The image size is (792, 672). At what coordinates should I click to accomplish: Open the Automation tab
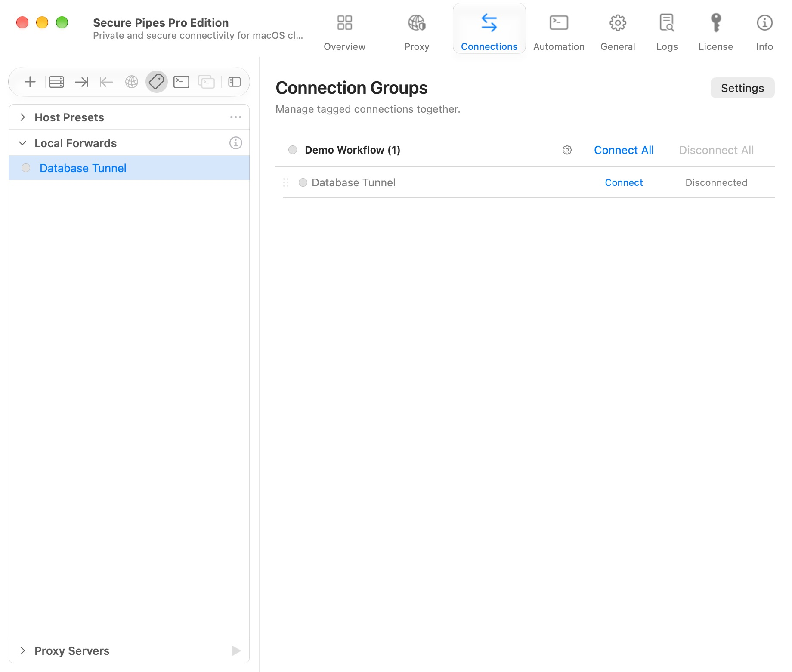(559, 32)
